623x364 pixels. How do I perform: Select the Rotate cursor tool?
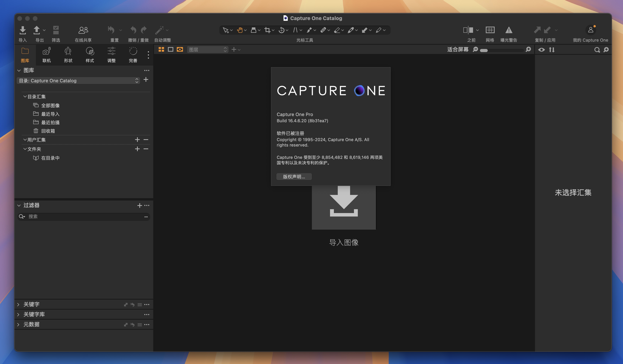tap(281, 30)
